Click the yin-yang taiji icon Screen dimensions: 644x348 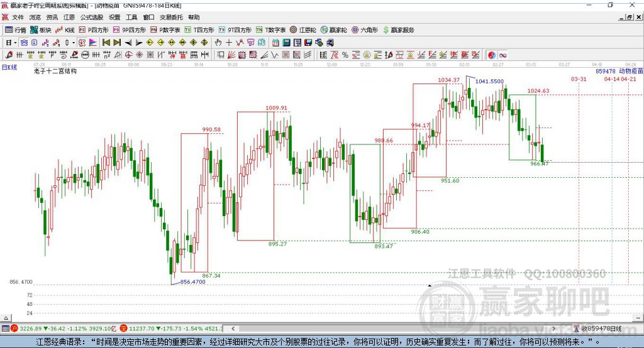pos(492,55)
